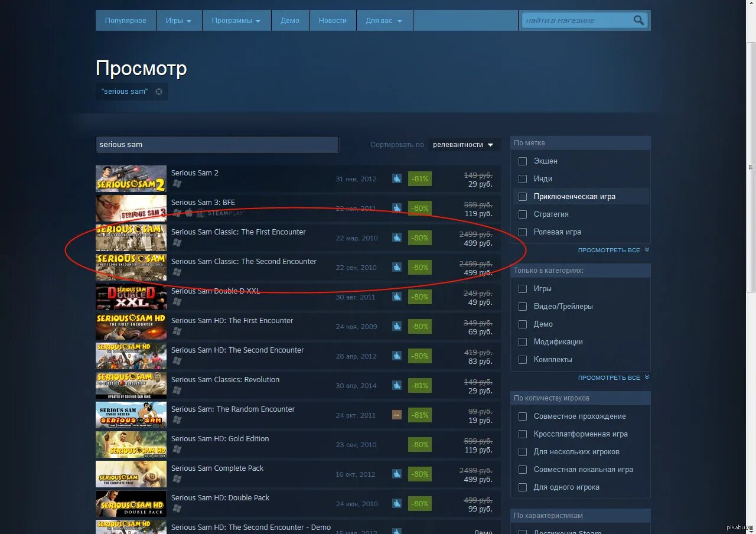Open the Serious Sam HD Gold Edition thumbnail

click(131, 444)
